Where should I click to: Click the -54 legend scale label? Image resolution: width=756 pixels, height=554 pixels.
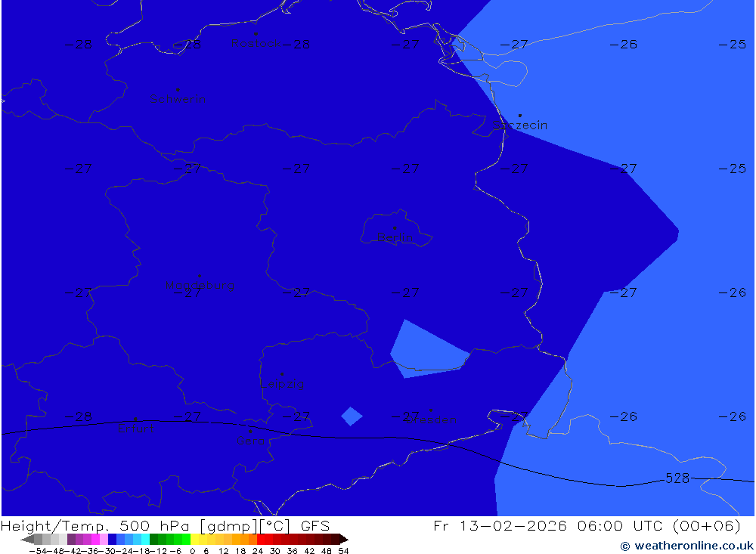[x=38, y=551]
